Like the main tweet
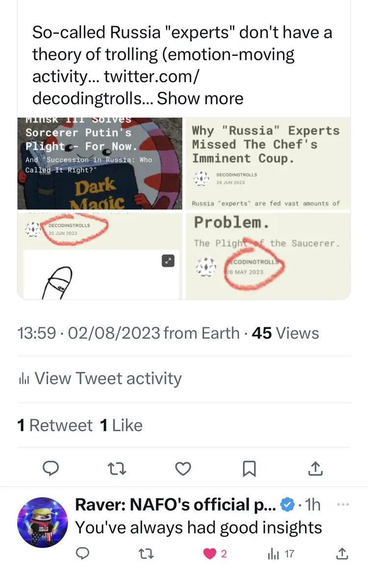368x588 pixels. pyautogui.click(x=183, y=468)
